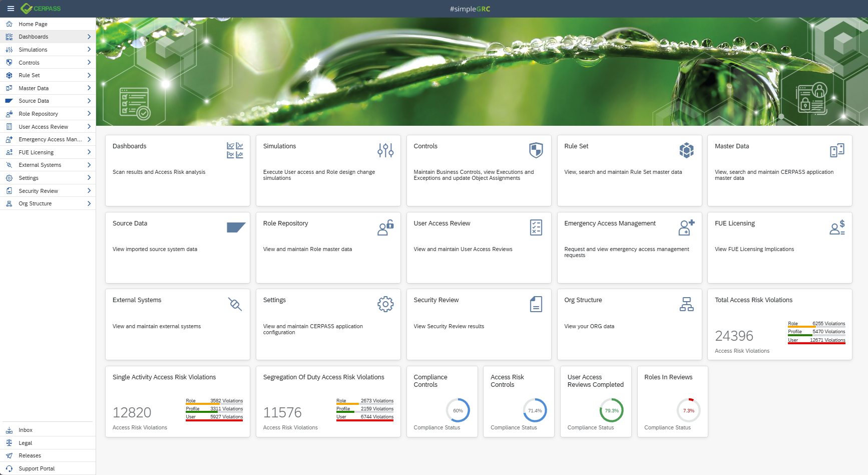Click the Support Portal headset icon
This screenshot has width=868, height=475.
click(9, 468)
